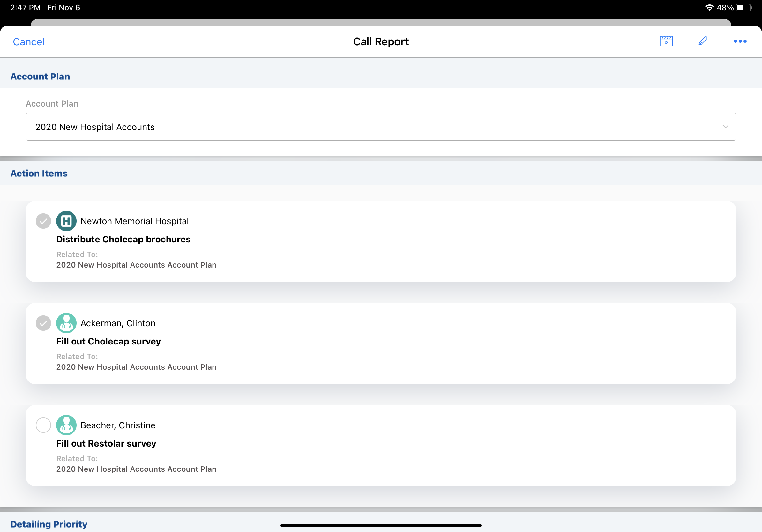Tap the Detailing Priority section header
This screenshot has height=532, width=762.
point(49,524)
